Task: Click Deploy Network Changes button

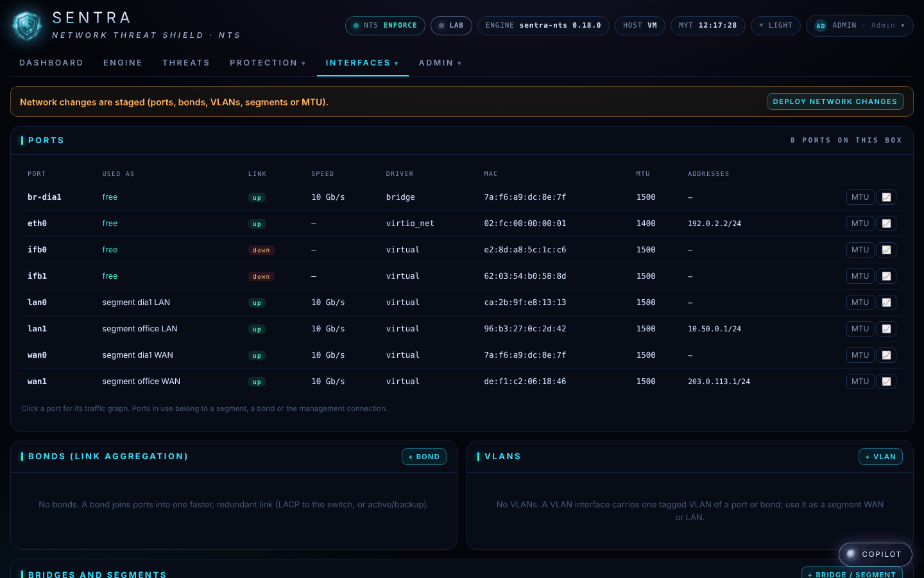Action: point(835,101)
